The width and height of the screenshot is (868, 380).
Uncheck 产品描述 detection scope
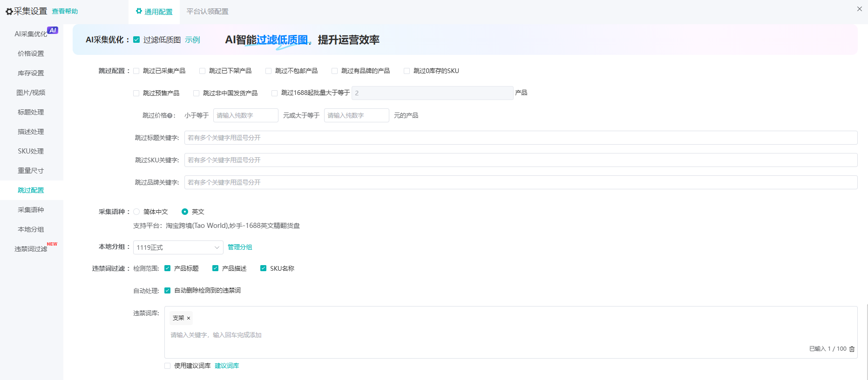216,268
